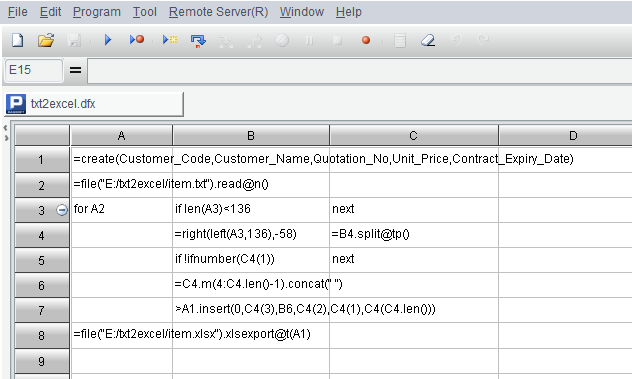Select cell '=B4.split@tp()'
The width and height of the screenshot is (632, 379).
(x=414, y=235)
